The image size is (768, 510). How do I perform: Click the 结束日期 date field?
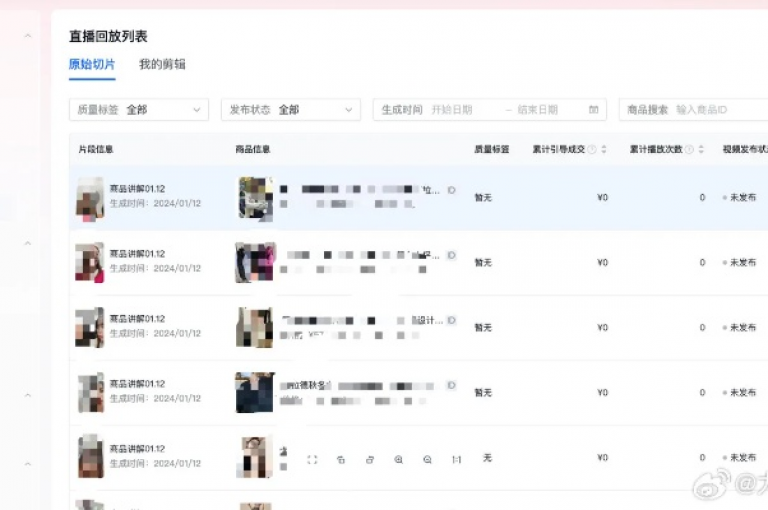coord(538,110)
